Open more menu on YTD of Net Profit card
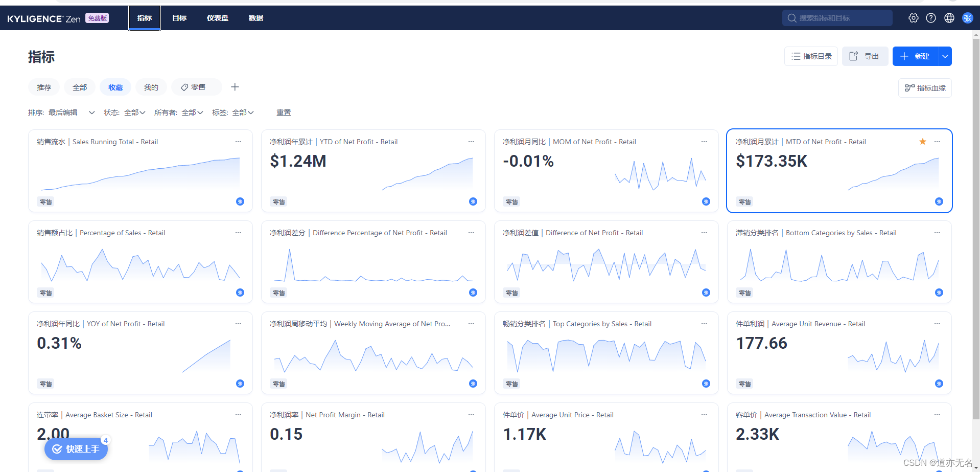Image resolution: width=980 pixels, height=472 pixels. [x=471, y=142]
